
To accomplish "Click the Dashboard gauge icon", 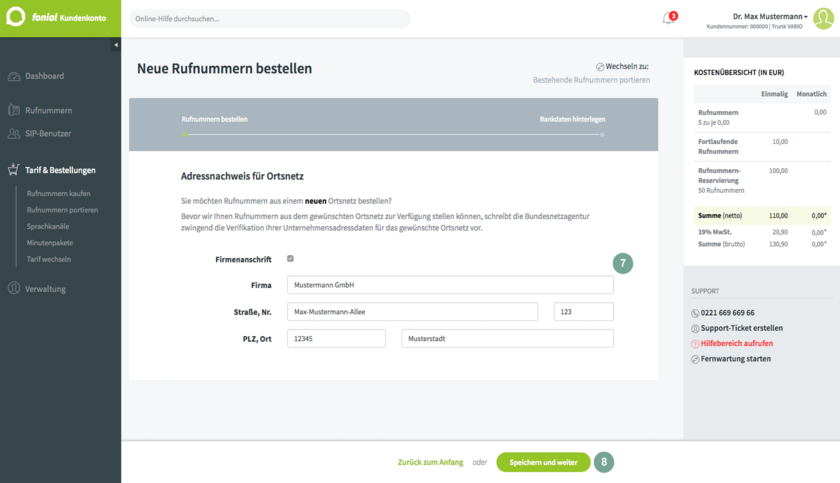I will pos(14,77).
